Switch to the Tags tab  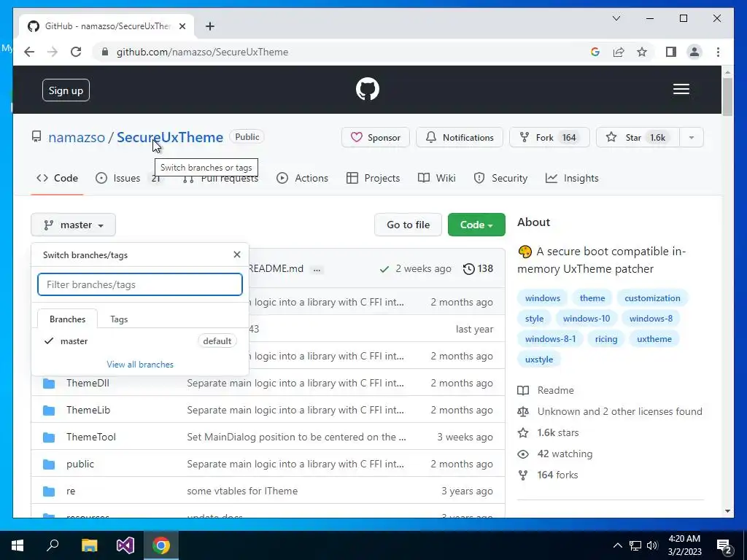coord(119,319)
